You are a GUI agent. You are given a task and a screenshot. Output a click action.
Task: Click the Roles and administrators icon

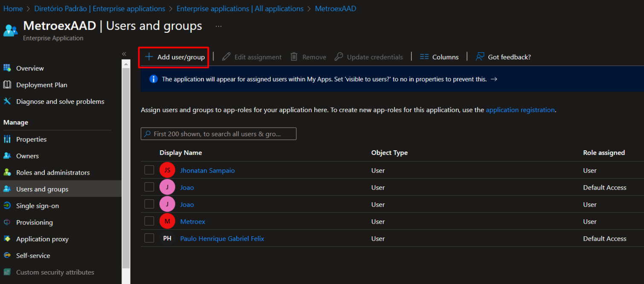7,172
